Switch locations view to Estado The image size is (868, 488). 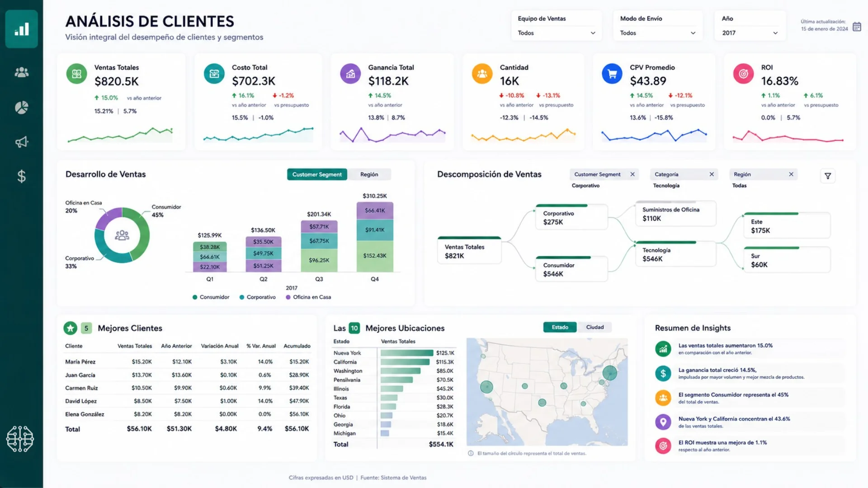(560, 327)
